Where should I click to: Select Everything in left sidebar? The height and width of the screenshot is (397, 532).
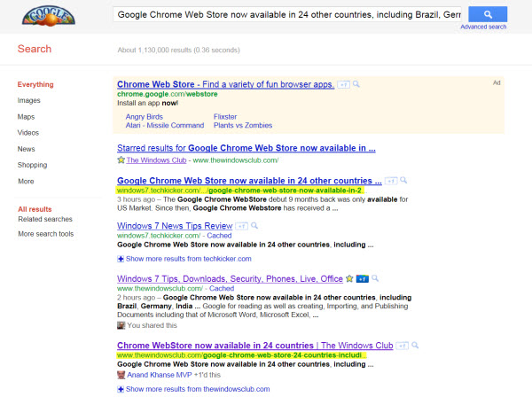[x=35, y=84]
